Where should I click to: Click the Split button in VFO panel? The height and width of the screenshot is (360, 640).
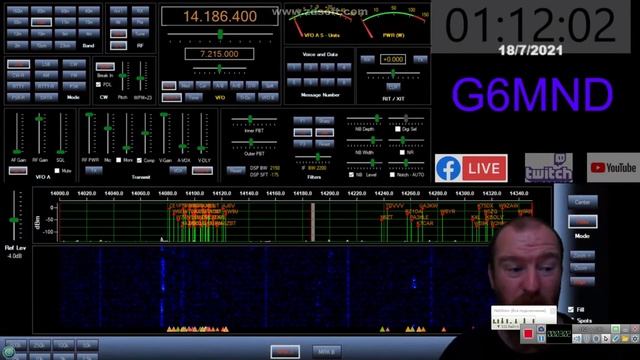point(269,85)
